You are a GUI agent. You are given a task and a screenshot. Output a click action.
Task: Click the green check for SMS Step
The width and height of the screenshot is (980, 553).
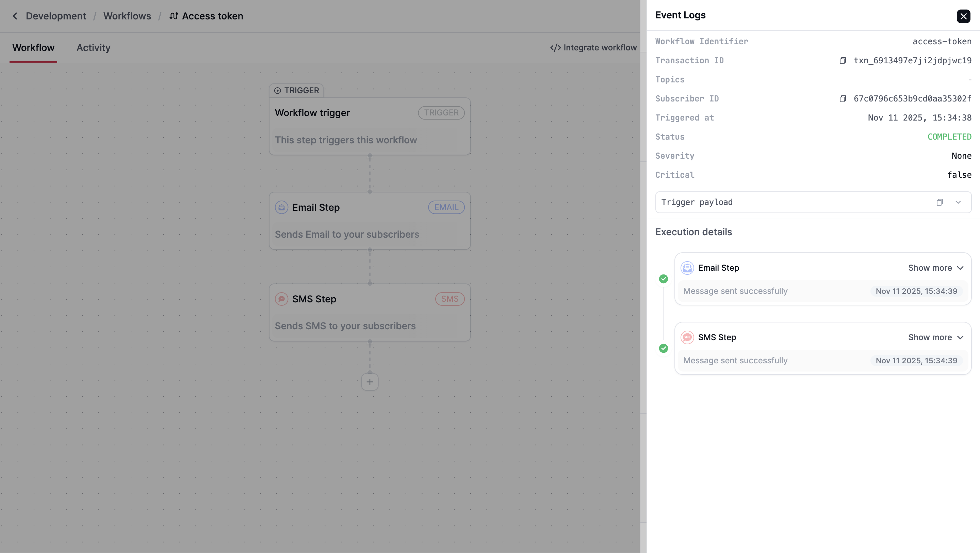tap(664, 349)
